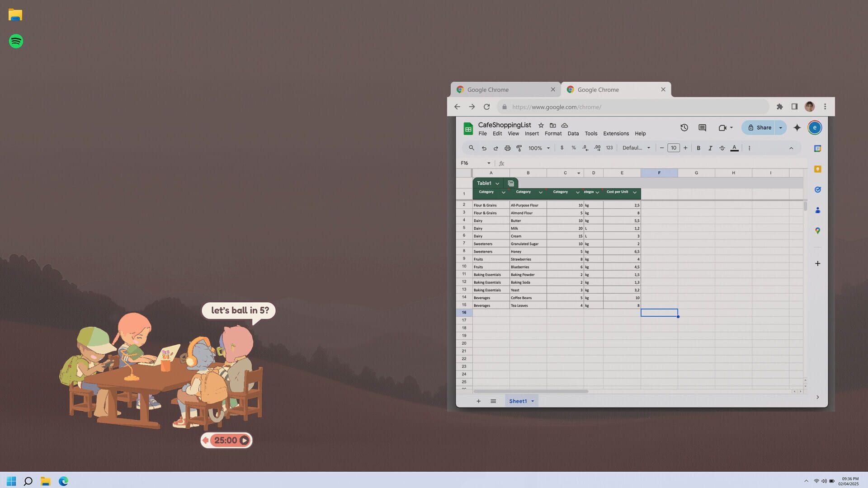This screenshot has width=868, height=488.
Task: Open the zoom level dropdown
Action: [539, 148]
